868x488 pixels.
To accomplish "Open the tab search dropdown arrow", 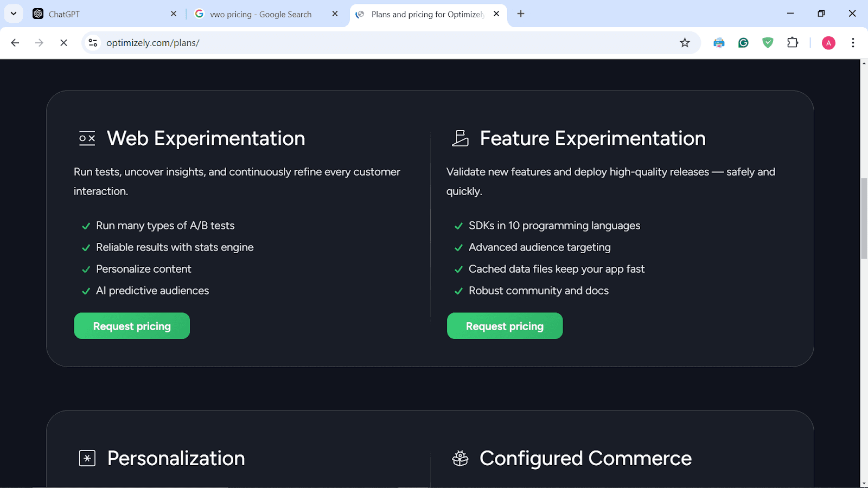I will click(x=14, y=14).
